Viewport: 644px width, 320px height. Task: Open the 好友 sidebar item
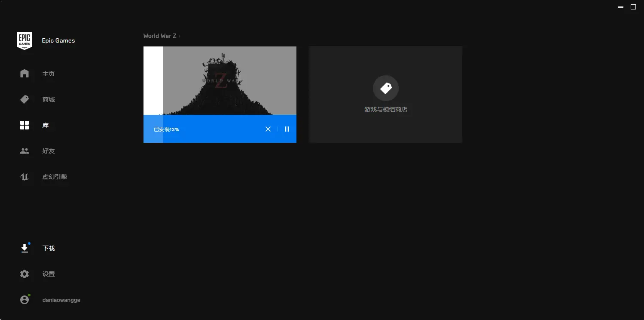[49, 151]
